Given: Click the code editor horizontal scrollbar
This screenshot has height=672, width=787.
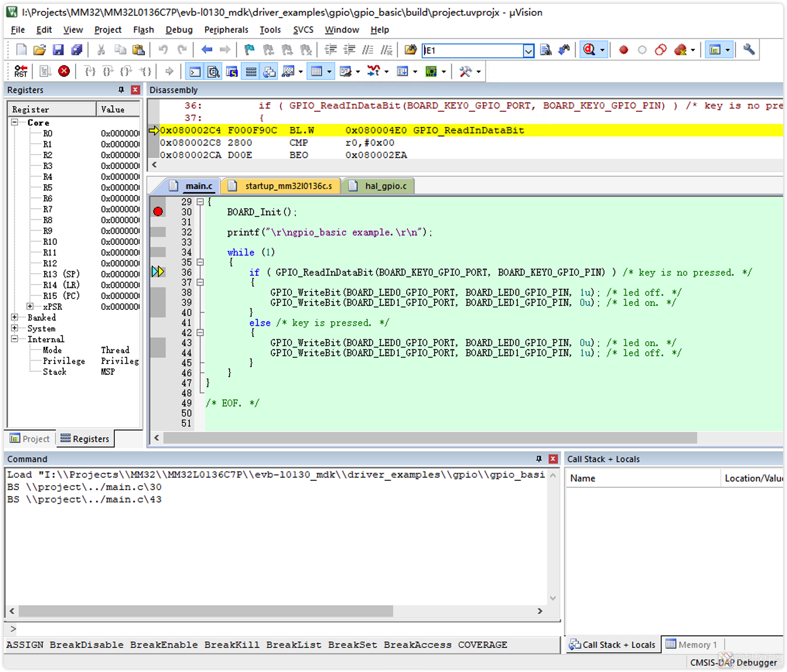Looking at the screenshot, I should pyautogui.click(x=430, y=438).
